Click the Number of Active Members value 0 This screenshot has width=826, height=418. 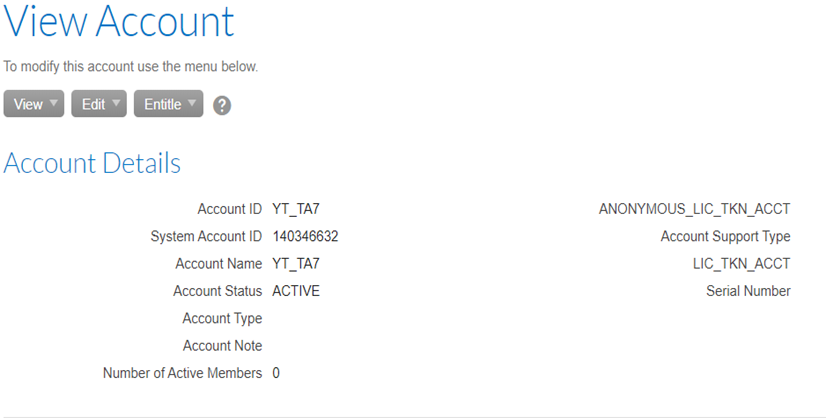point(276,373)
